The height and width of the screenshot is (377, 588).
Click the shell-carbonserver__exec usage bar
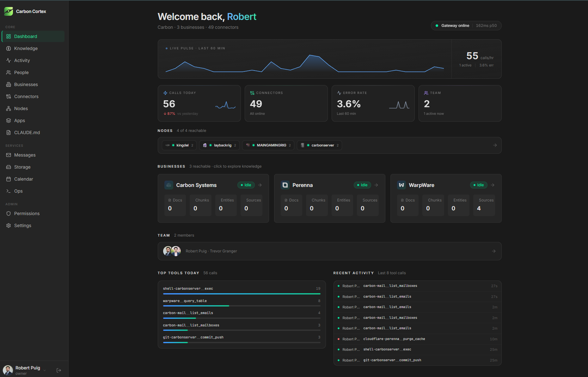[242, 294]
